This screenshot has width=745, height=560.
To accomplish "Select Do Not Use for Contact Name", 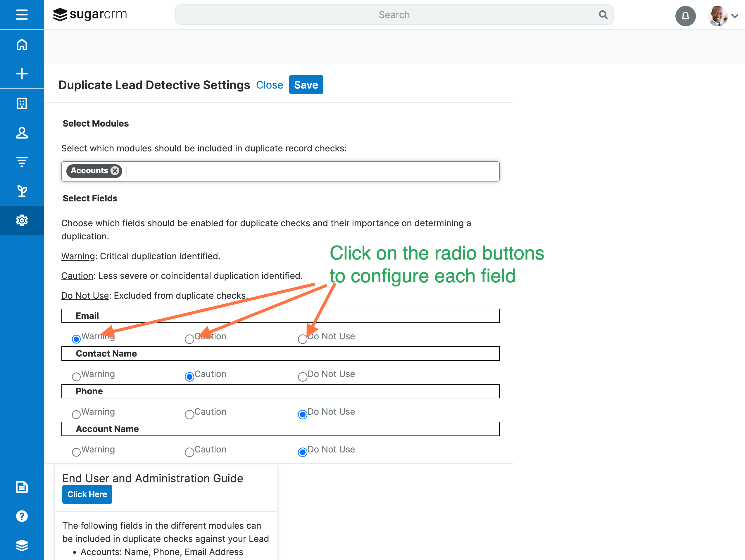I will (303, 376).
